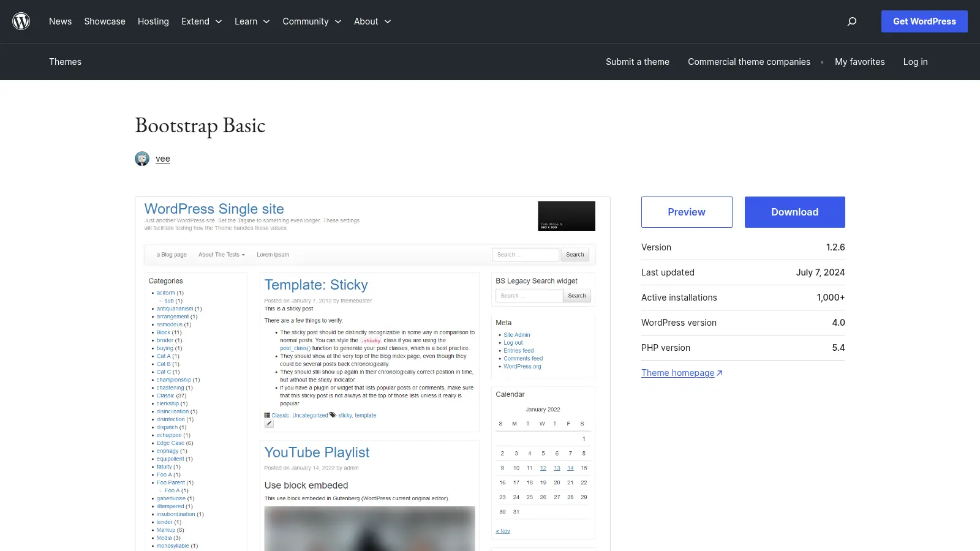The image size is (980, 551).
Task: Open Submit a theme
Action: tap(638, 62)
